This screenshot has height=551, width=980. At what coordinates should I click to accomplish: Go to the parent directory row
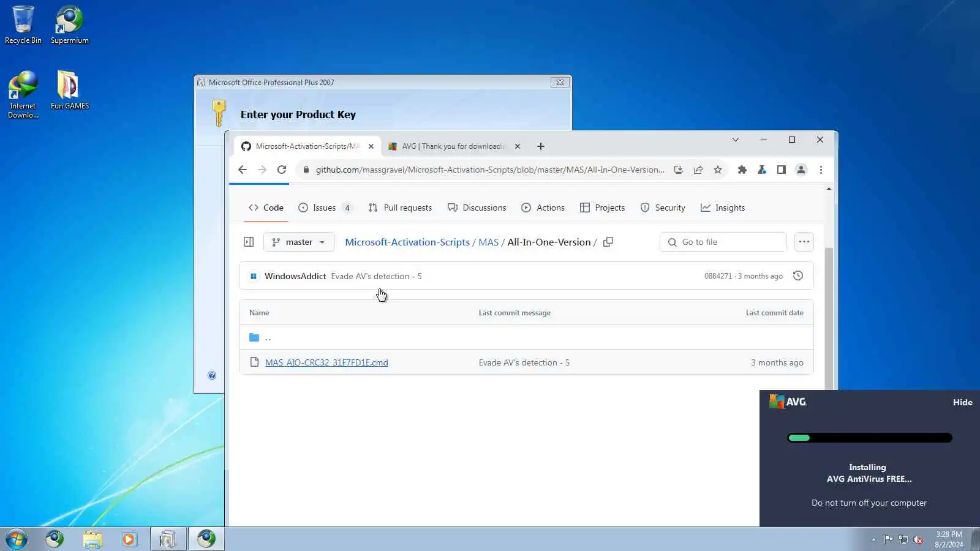526,337
